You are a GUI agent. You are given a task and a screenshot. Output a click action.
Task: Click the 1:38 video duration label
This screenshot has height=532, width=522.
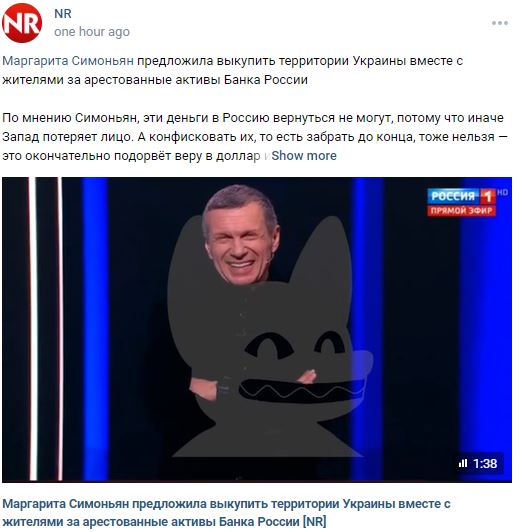(x=485, y=463)
